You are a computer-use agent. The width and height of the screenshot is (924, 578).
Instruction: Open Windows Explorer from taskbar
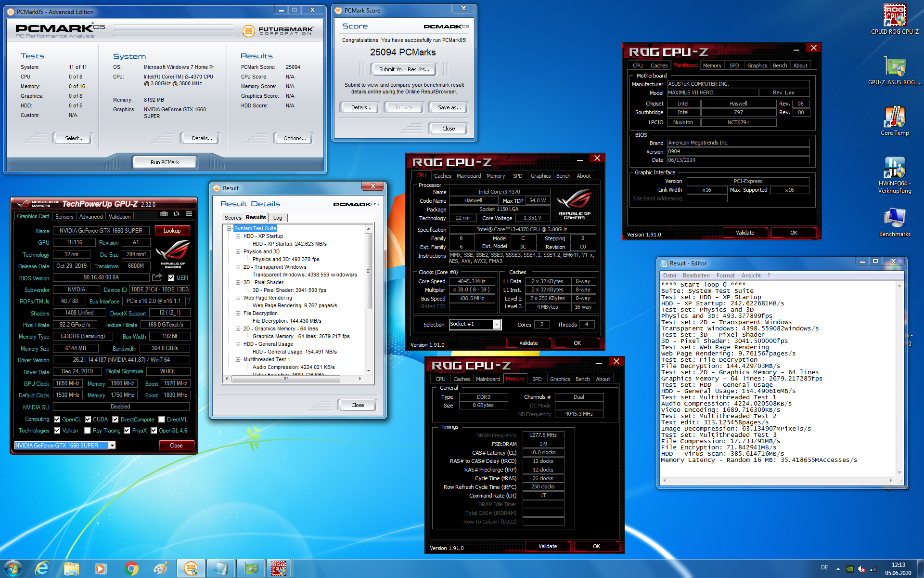point(72,568)
